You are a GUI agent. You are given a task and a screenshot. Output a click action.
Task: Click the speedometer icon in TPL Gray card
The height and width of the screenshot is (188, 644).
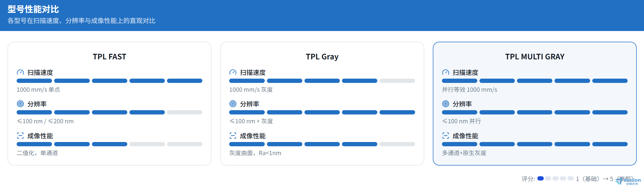tap(233, 72)
